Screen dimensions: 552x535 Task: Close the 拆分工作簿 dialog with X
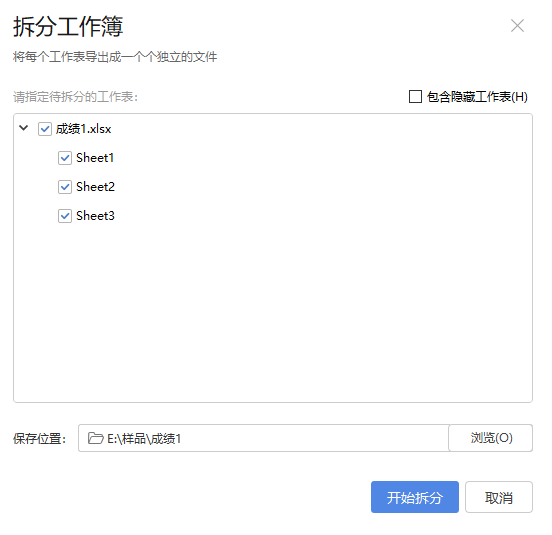(x=517, y=25)
